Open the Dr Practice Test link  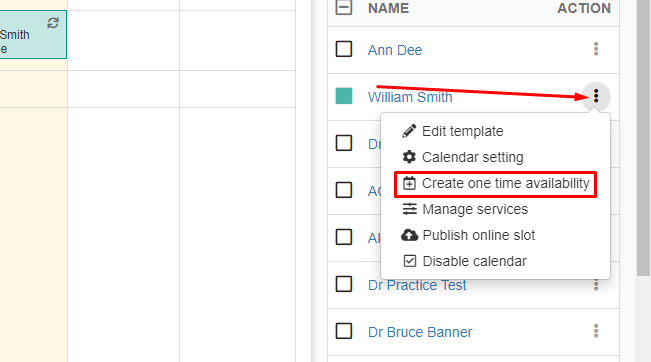pyautogui.click(x=417, y=285)
